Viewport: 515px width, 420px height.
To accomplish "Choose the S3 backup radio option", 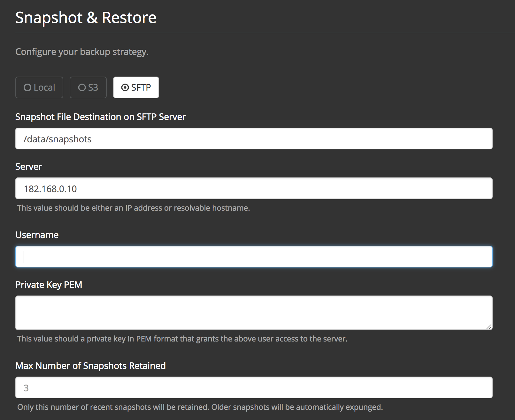I will (88, 87).
